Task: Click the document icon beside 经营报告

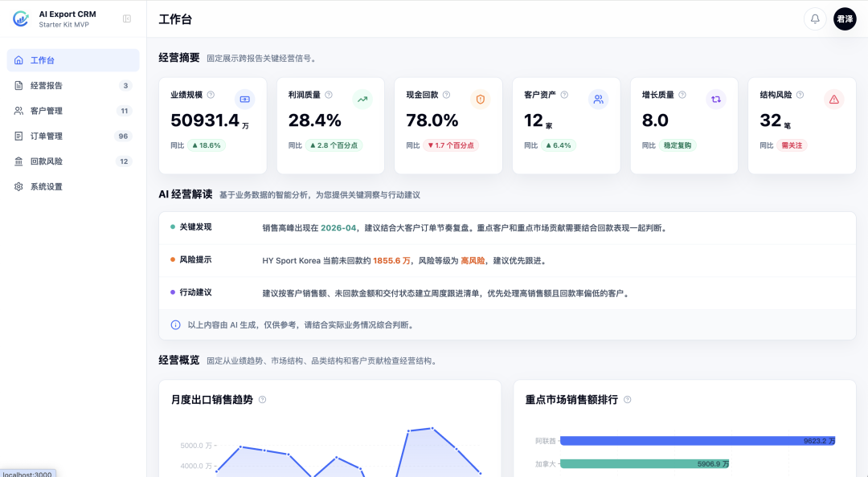Action: pos(18,86)
